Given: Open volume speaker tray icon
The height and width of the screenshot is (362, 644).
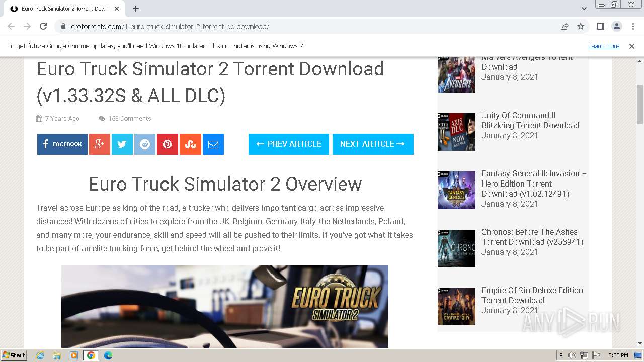Looking at the screenshot, I should [x=572, y=355].
